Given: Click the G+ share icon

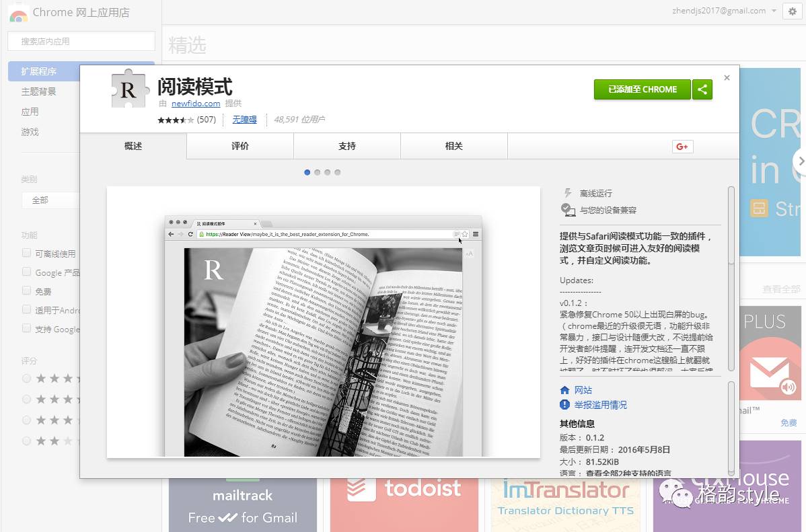Looking at the screenshot, I should (682, 146).
